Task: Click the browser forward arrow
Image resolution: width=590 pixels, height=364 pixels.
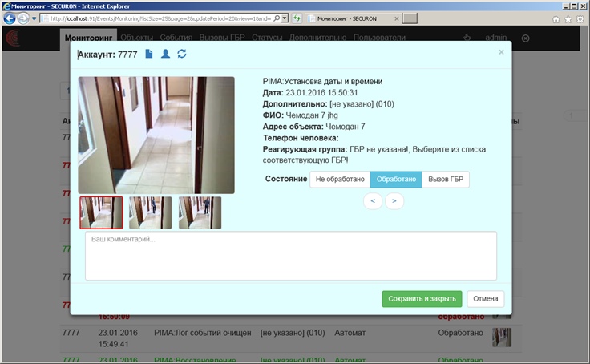Action: pos(23,18)
